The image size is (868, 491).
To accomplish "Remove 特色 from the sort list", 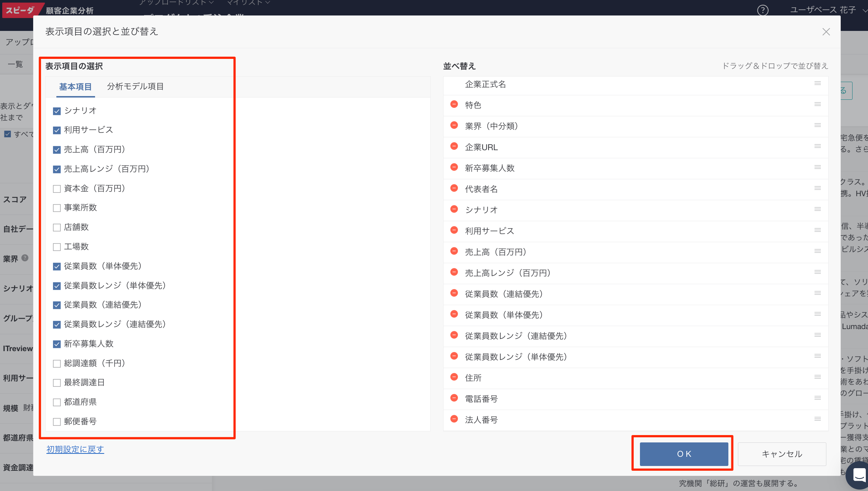I will (x=454, y=104).
